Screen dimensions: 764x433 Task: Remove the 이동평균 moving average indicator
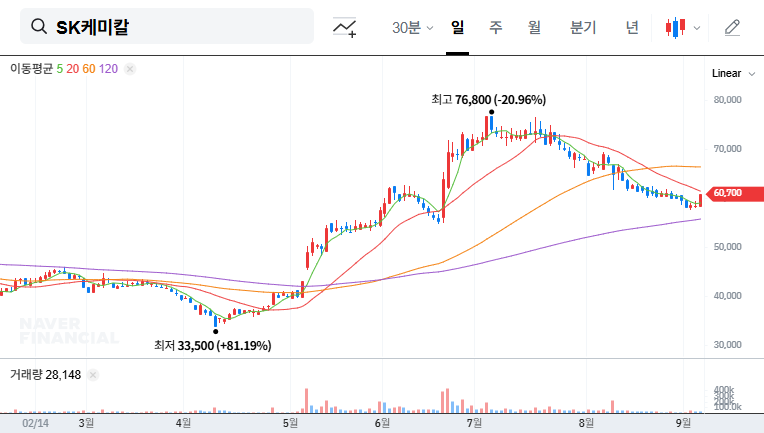pyautogui.click(x=130, y=69)
